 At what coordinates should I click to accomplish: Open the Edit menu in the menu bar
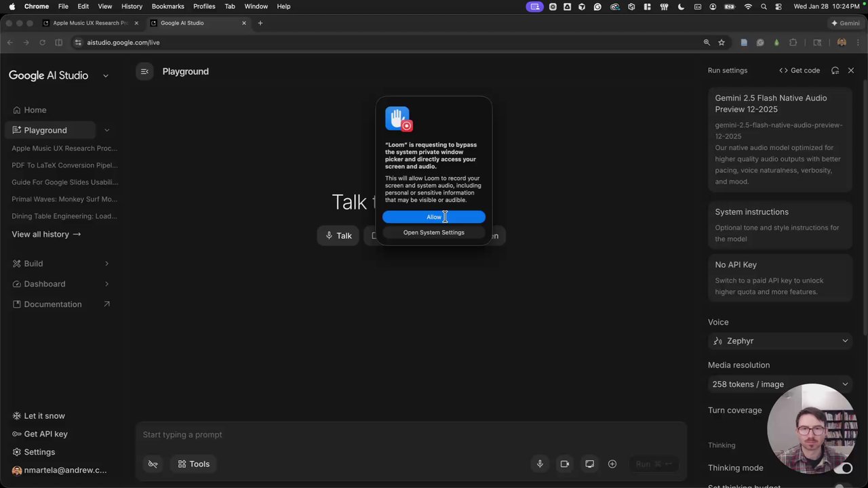(x=83, y=6)
